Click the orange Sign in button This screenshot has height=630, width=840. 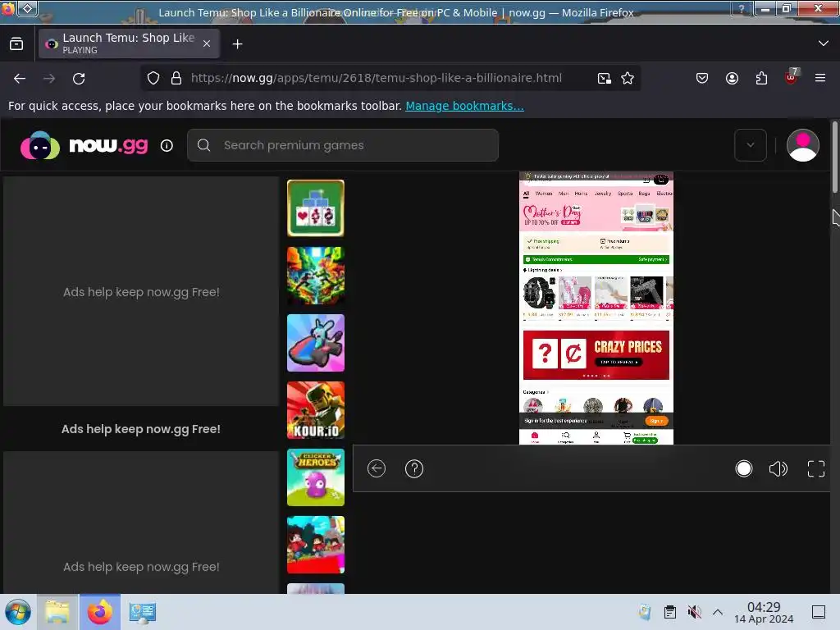point(657,421)
